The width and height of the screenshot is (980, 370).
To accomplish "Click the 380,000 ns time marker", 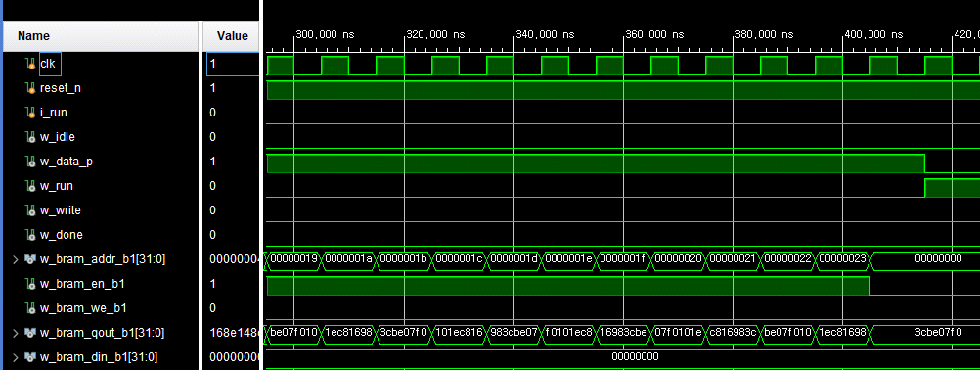I will [x=765, y=35].
